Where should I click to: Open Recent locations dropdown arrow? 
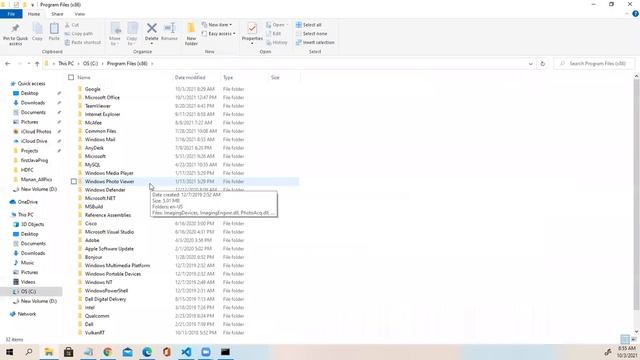tap(29, 64)
